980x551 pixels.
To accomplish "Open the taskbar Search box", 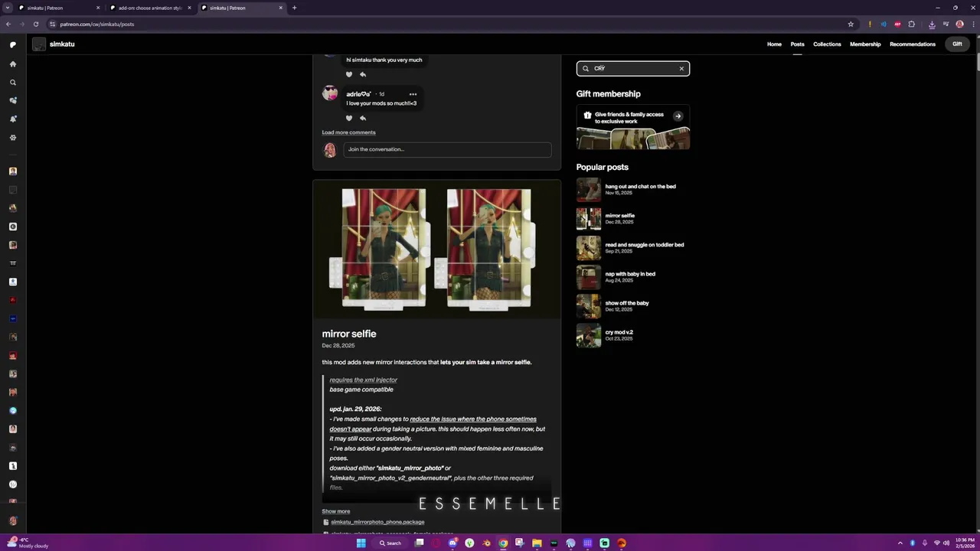I will pos(390,543).
